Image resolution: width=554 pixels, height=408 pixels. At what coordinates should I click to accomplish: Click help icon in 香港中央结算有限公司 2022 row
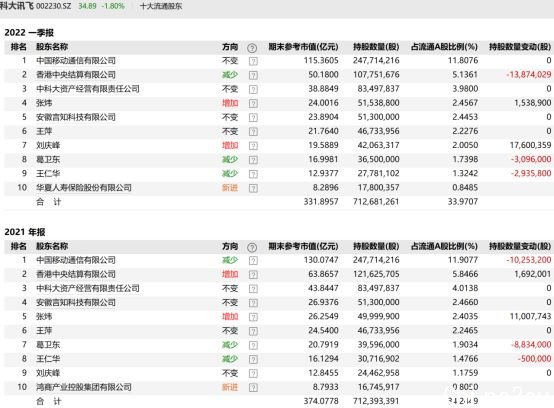click(253, 75)
